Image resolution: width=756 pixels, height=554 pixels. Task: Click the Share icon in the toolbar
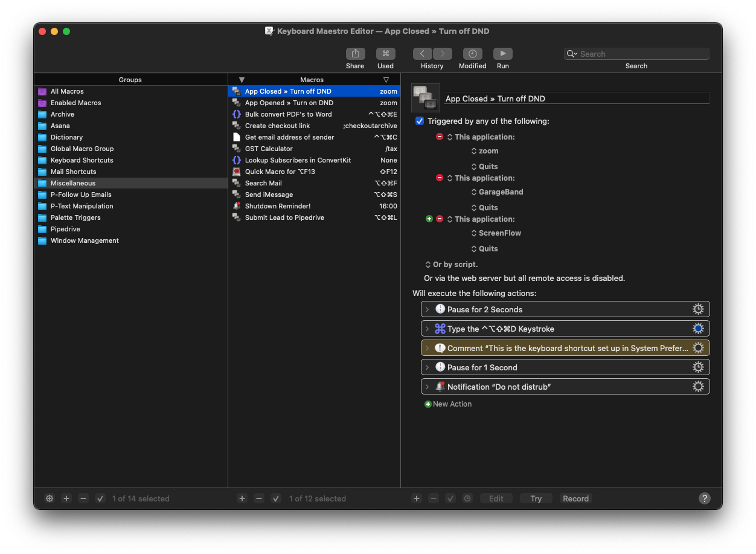pos(355,53)
